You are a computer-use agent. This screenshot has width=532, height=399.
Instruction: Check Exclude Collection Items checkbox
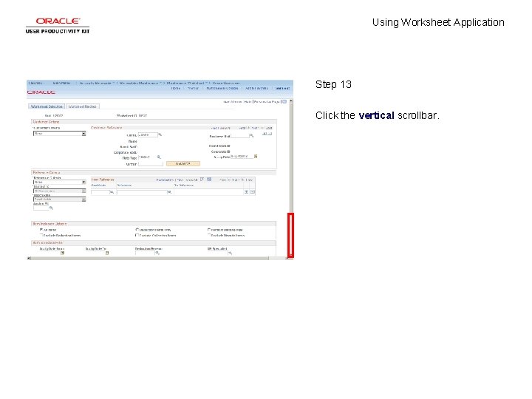point(137,235)
